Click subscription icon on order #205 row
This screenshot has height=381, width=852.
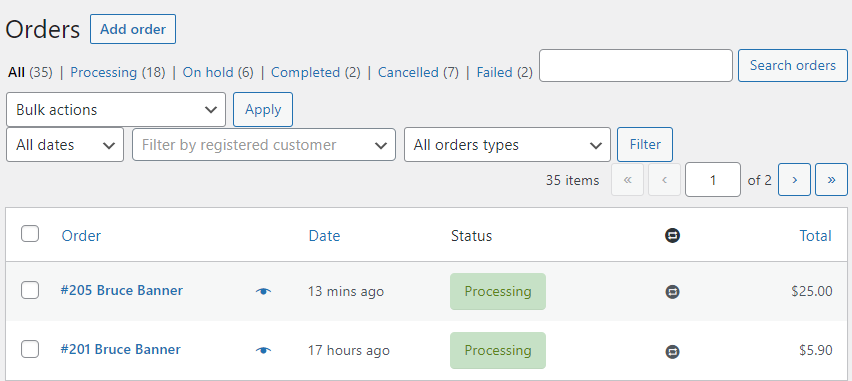672,292
